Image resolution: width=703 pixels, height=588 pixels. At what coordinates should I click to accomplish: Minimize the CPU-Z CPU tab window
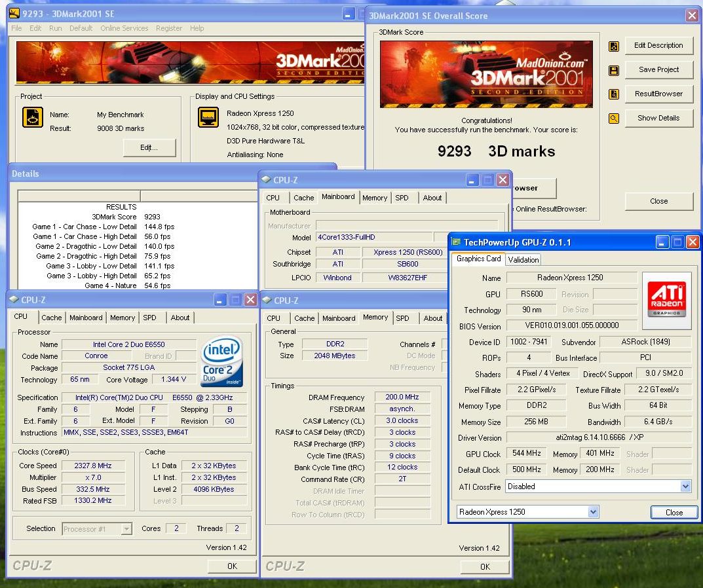click(219, 300)
